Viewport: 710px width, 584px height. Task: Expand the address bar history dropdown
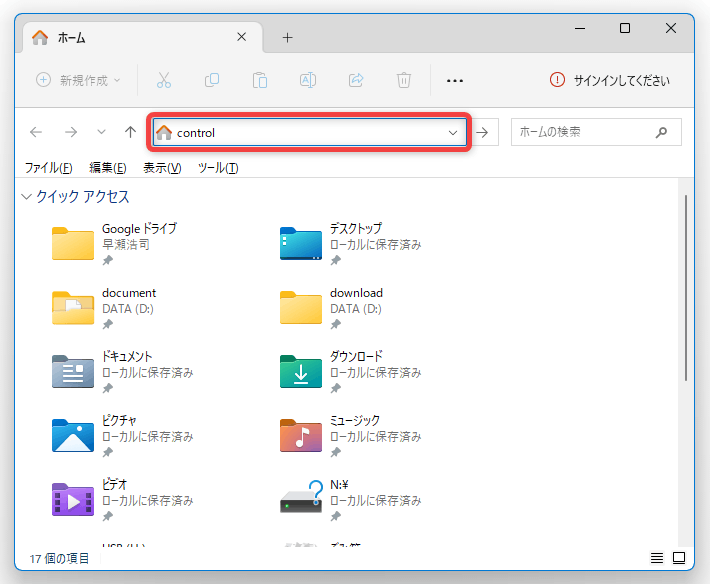click(x=452, y=133)
